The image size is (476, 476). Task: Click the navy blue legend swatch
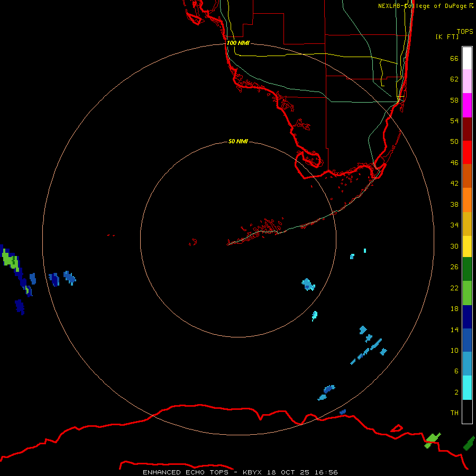point(467,317)
